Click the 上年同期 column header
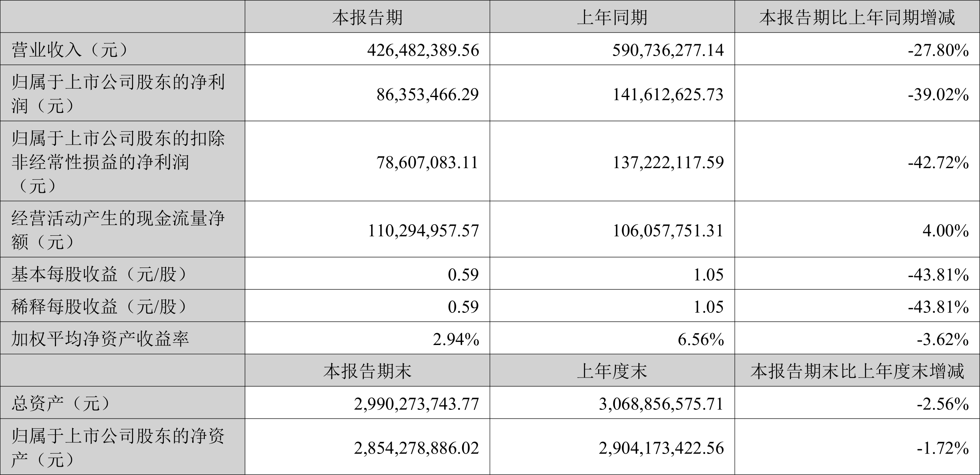980x475 pixels. [612, 17]
